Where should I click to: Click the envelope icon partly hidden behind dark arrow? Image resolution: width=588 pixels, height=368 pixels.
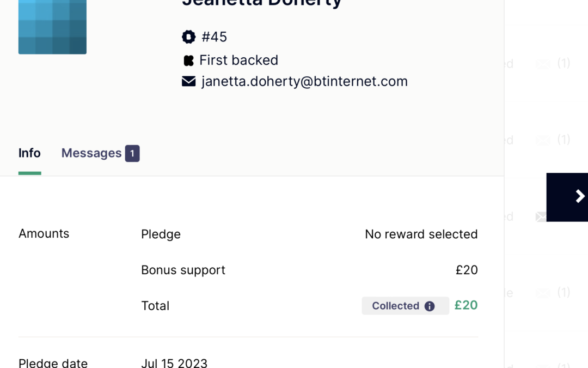pos(541,216)
